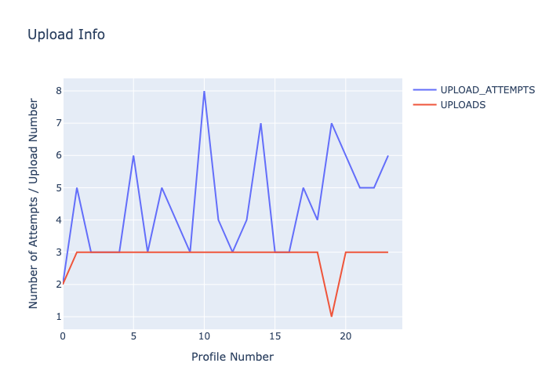Click the y-axis tick label 5
549x392 pixels.
click(x=57, y=188)
